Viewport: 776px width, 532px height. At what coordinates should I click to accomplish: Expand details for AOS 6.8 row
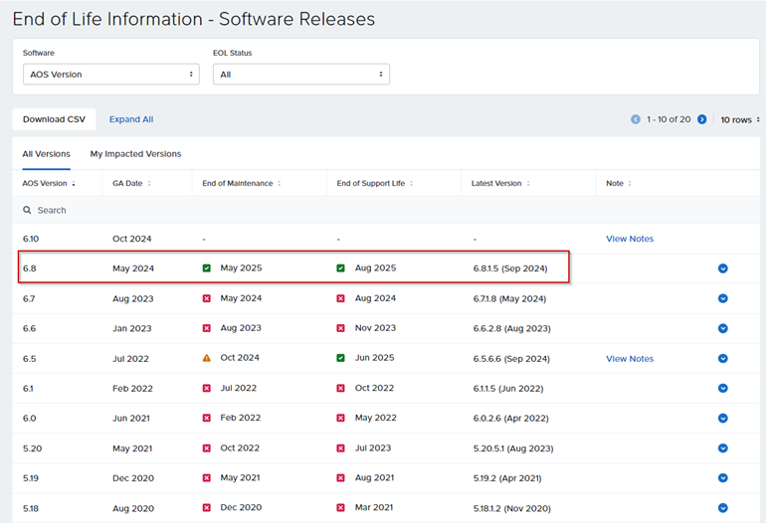[723, 268]
